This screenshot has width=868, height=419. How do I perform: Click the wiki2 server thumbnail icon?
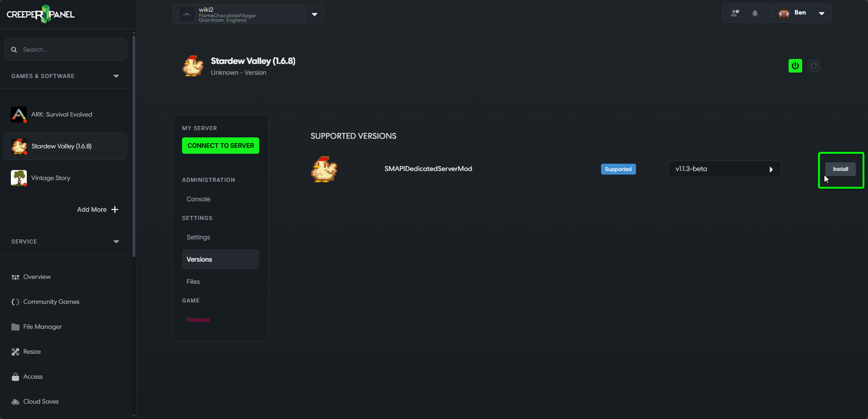187,14
